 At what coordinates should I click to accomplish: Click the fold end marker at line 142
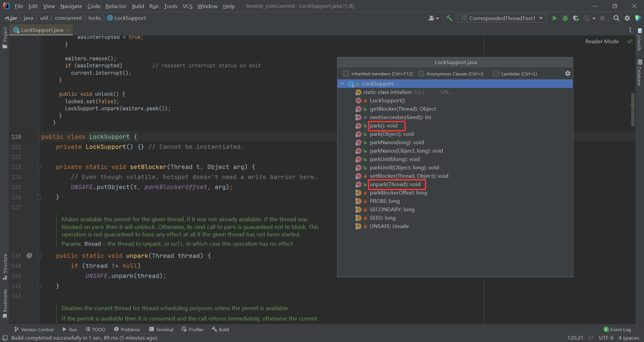(39, 286)
